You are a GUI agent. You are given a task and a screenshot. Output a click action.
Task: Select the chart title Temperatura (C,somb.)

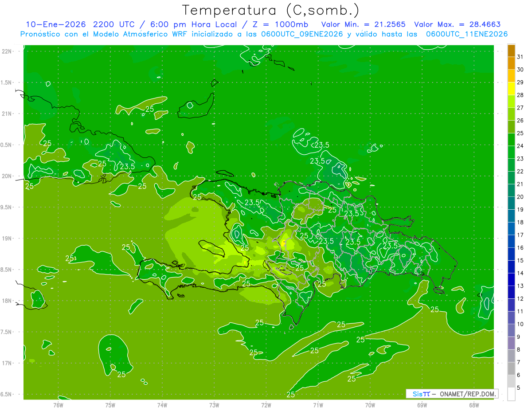point(271,10)
